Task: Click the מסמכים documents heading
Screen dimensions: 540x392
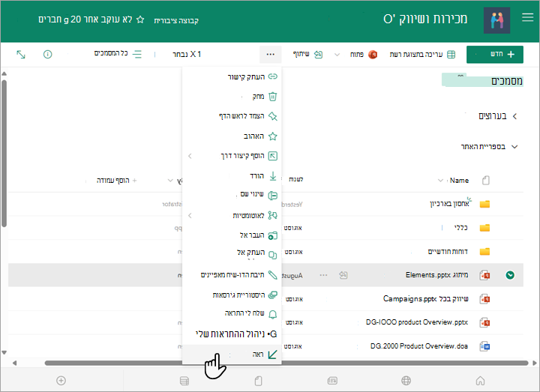Action: [x=506, y=81]
